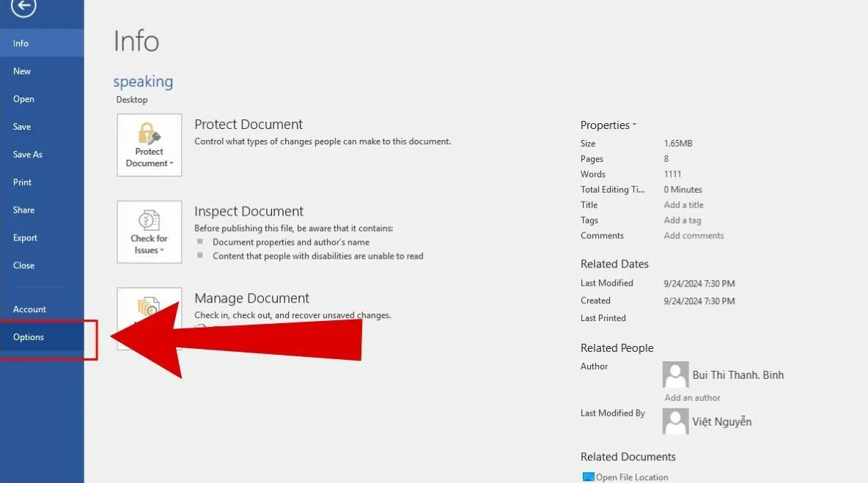
Task: Click the Related Documents heading
Action: 628,457
